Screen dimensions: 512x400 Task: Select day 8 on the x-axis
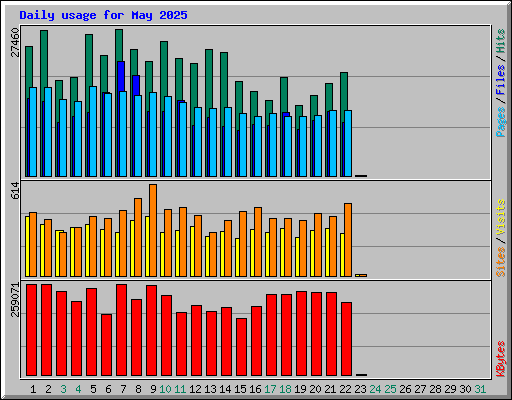point(138,389)
